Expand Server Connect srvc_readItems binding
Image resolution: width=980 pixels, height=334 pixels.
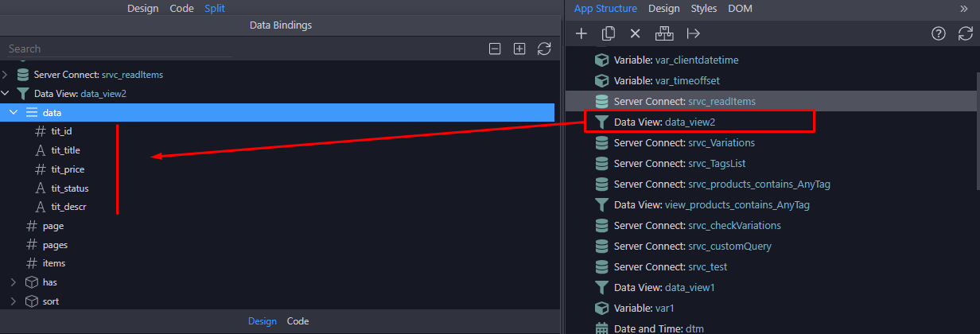(5, 75)
